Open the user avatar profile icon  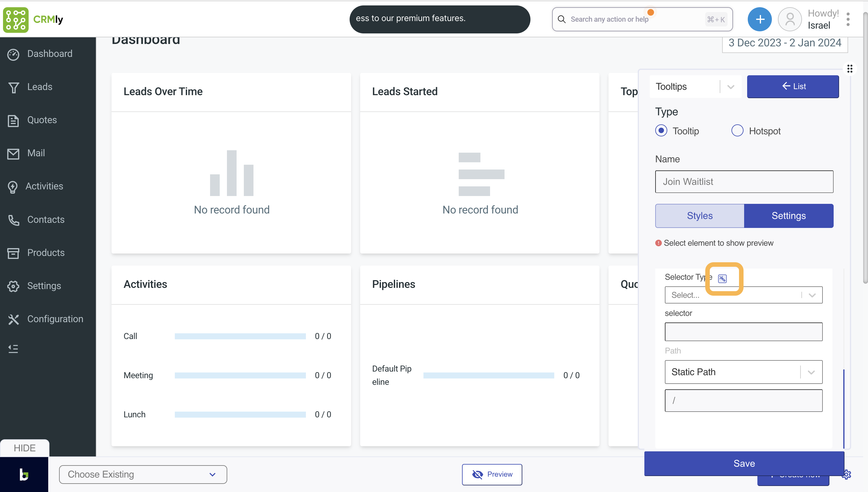click(x=790, y=19)
